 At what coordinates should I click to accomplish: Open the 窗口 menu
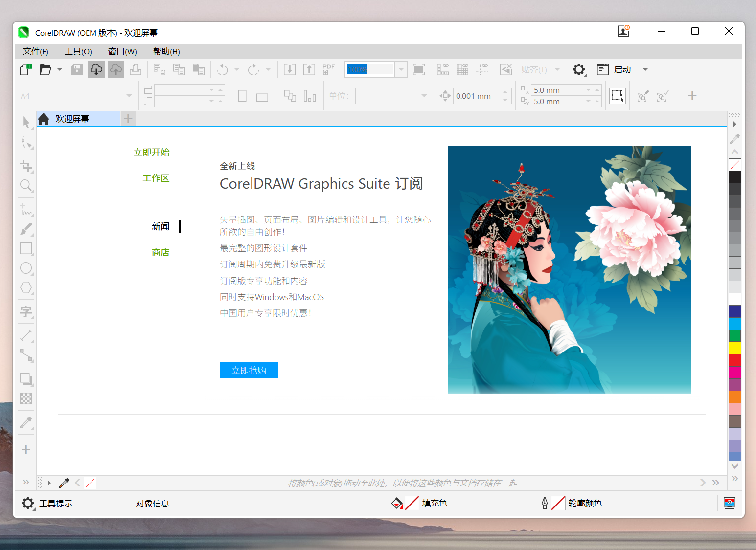coord(122,51)
